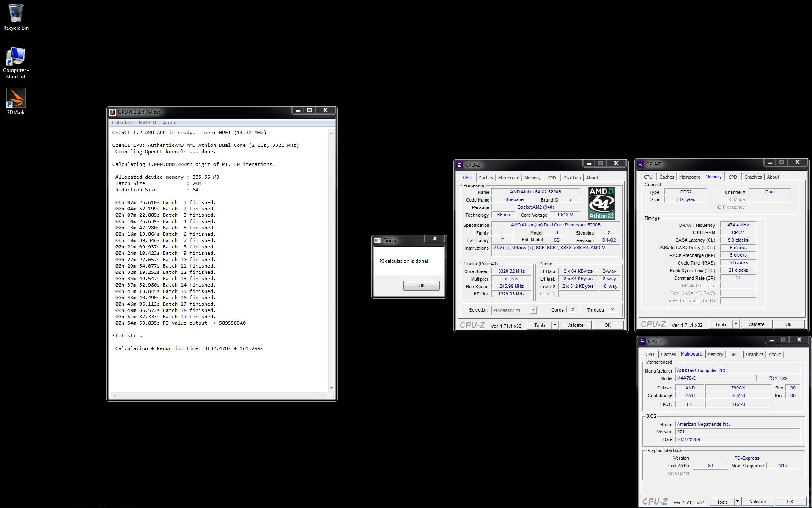Switch to Caches tab in Mainboard window
Image resolution: width=812 pixels, height=508 pixels.
668,354
